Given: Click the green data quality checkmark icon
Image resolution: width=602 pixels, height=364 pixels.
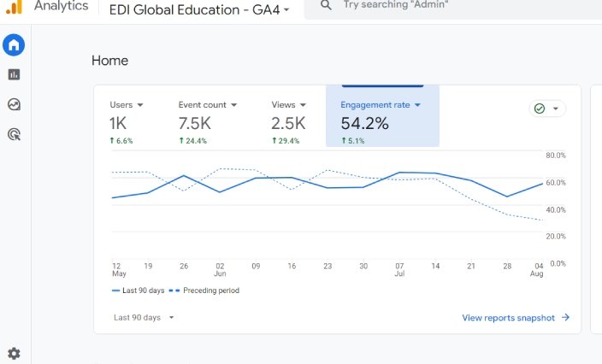Looking at the screenshot, I should [540, 109].
